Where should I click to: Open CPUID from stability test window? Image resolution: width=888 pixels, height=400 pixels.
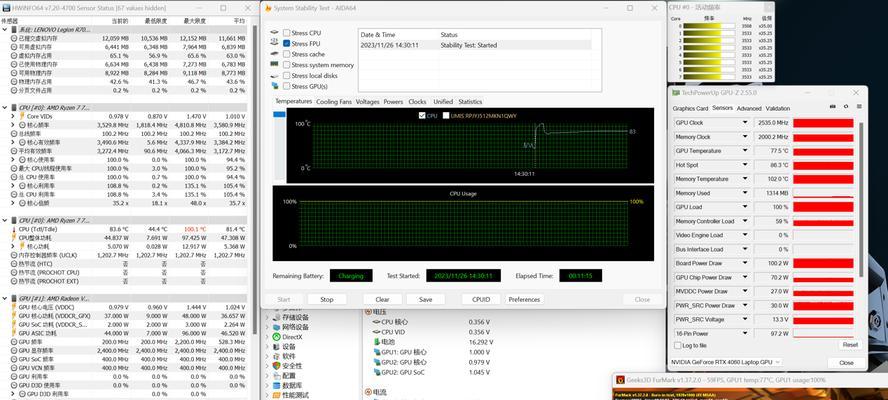[x=480, y=299]
